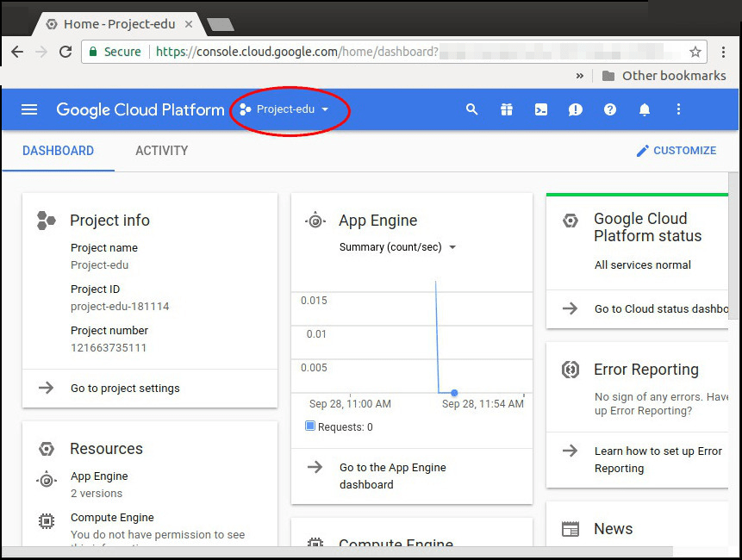Click the Google Cloud Platform logo text

point(140,109)
